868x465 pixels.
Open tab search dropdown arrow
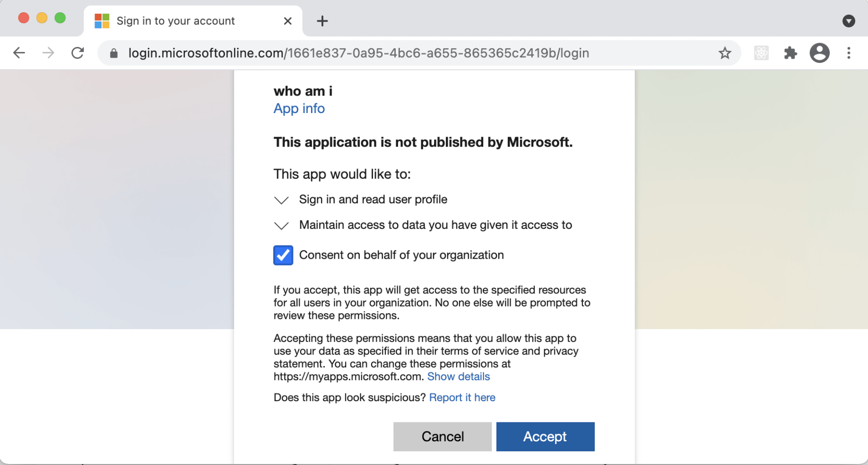tap(849, 21)
